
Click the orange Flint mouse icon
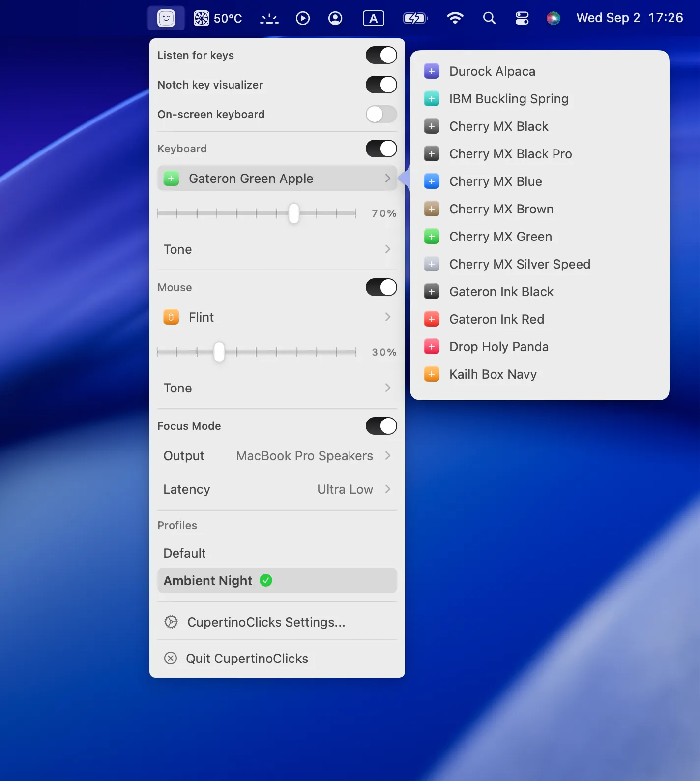[171, 317]
